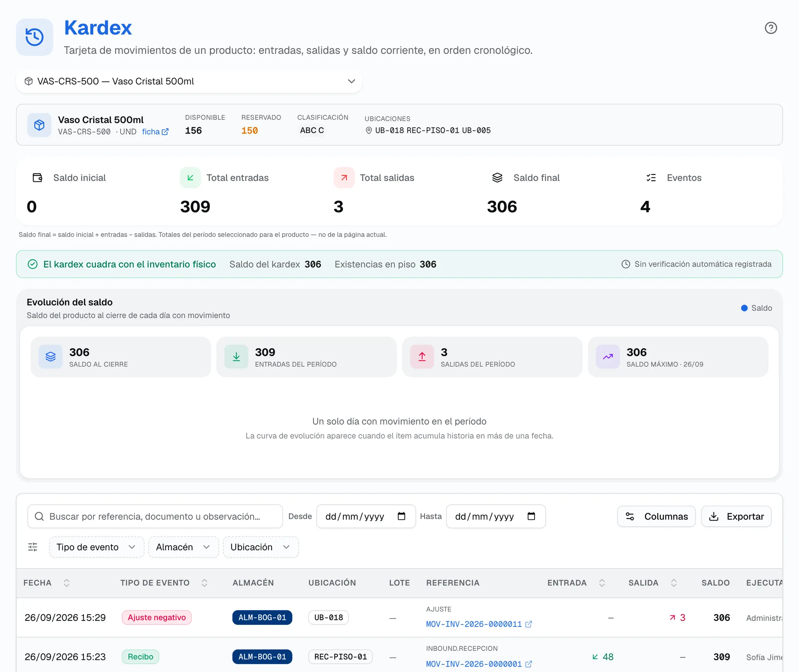Click the green check icon in kardex banner
The width and height of the screenshot is (799, 672).
[x=33, y=264]
